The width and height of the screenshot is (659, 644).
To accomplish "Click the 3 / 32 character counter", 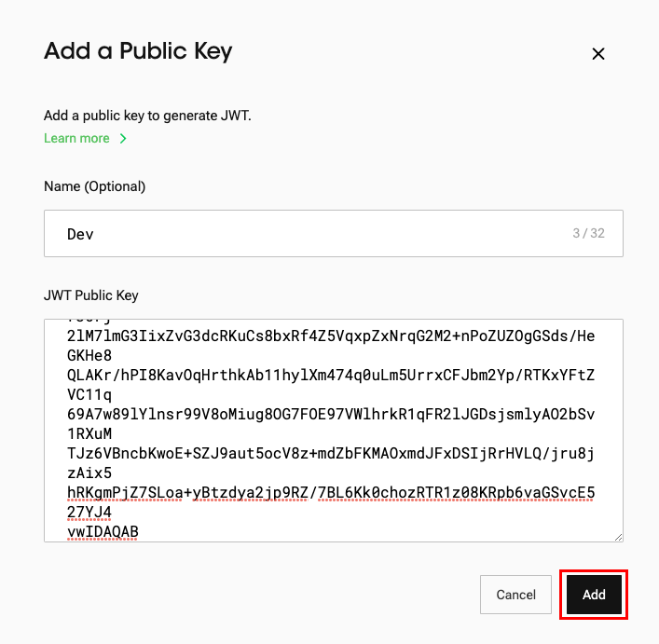I will click(588, 233).
